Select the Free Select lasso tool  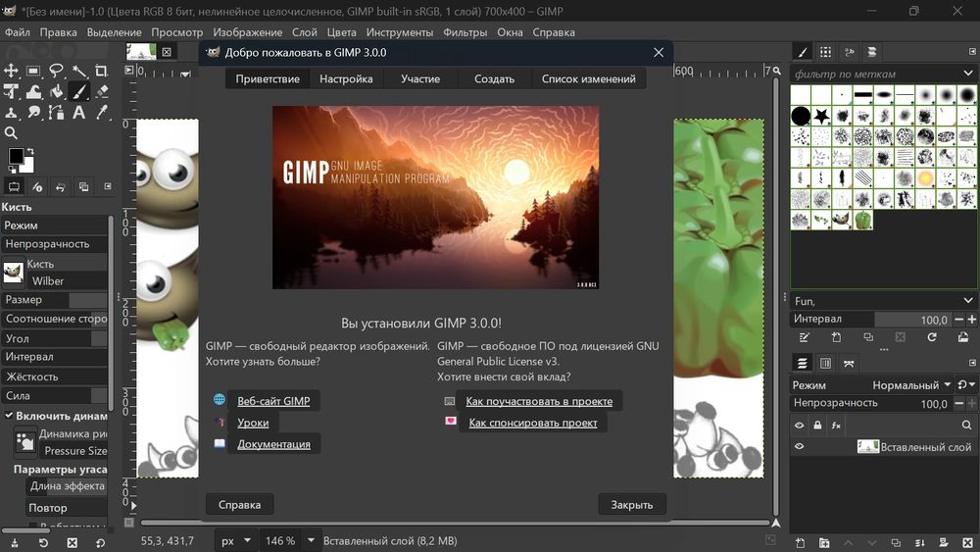click(56, 71)
